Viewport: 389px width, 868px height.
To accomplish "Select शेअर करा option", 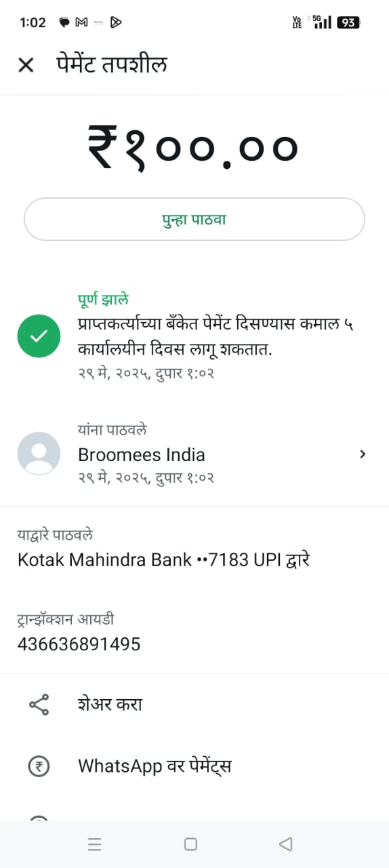I will [x=110, y=705].
